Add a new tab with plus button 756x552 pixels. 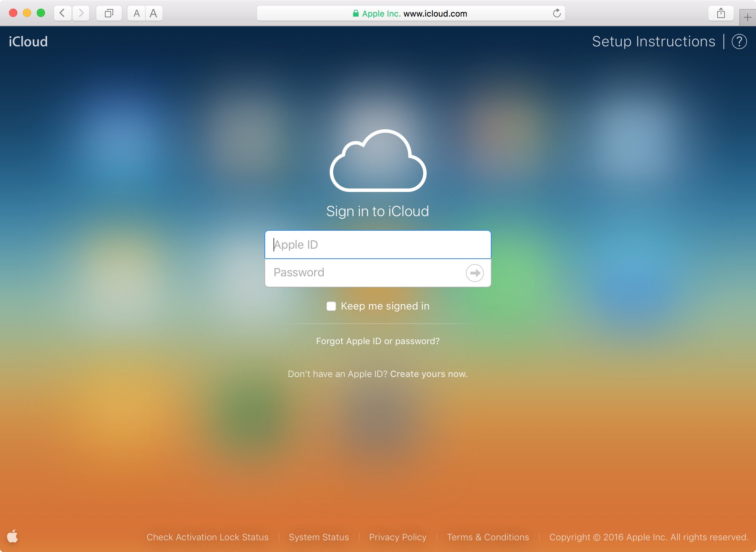[x=748, y=17]
